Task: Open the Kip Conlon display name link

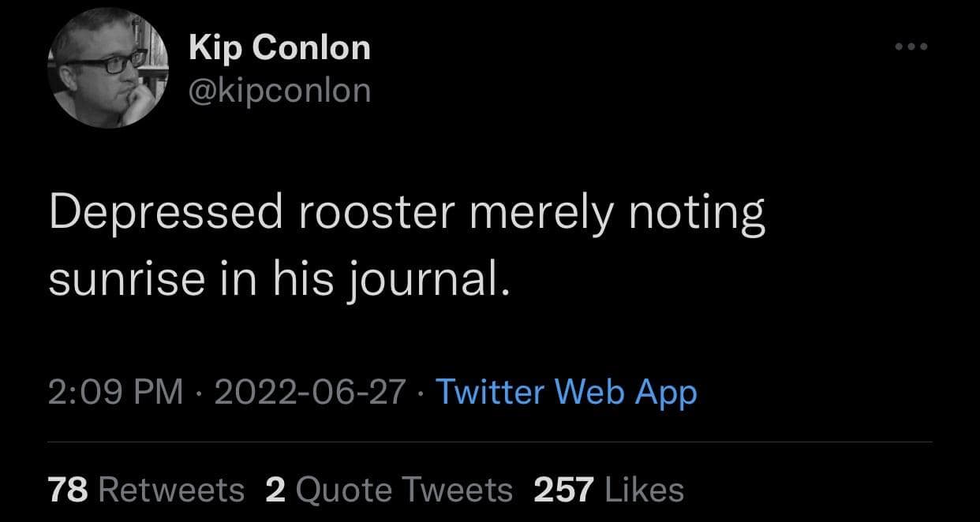Action: [279, 49]
